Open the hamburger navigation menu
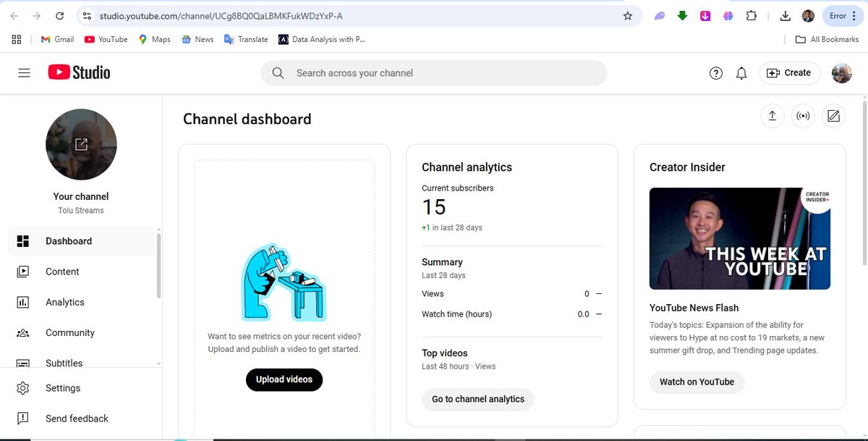 (x=24, y=72)
